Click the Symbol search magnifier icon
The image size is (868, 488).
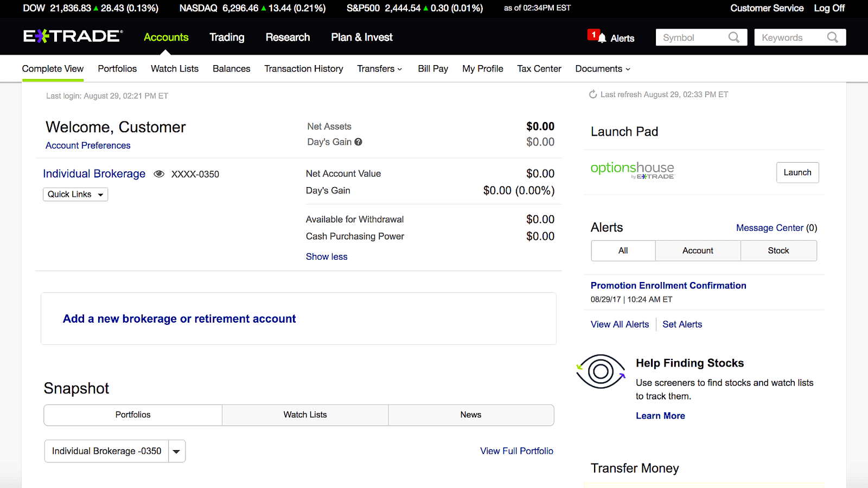click(734, 37)
